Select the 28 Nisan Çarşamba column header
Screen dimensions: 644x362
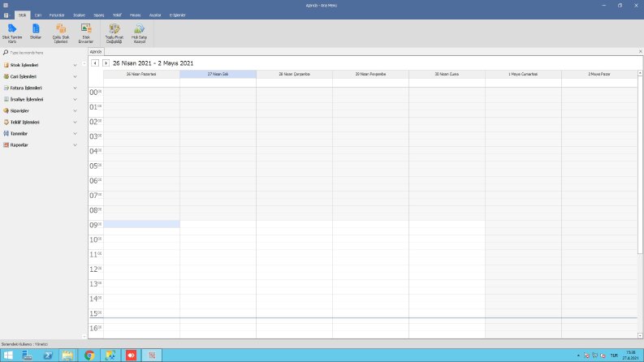(x=294, y=75)
